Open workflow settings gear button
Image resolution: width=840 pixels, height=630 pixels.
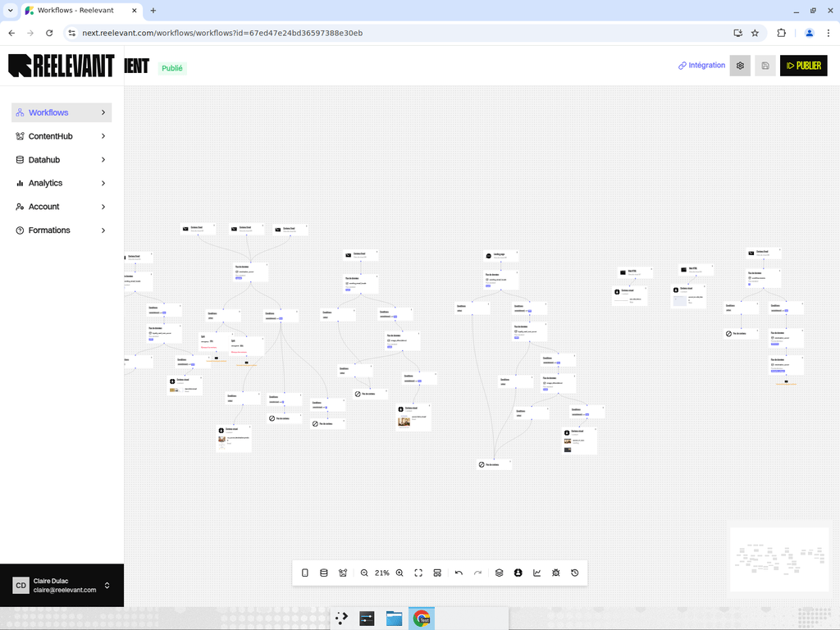pyautogui.click(x=740, y=66)
